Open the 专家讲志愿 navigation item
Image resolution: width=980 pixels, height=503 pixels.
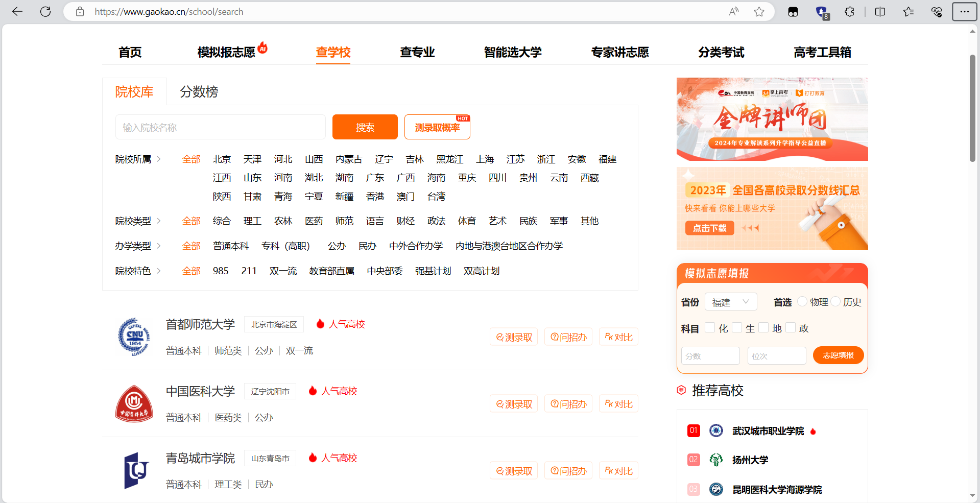click(x=620, y=52)
